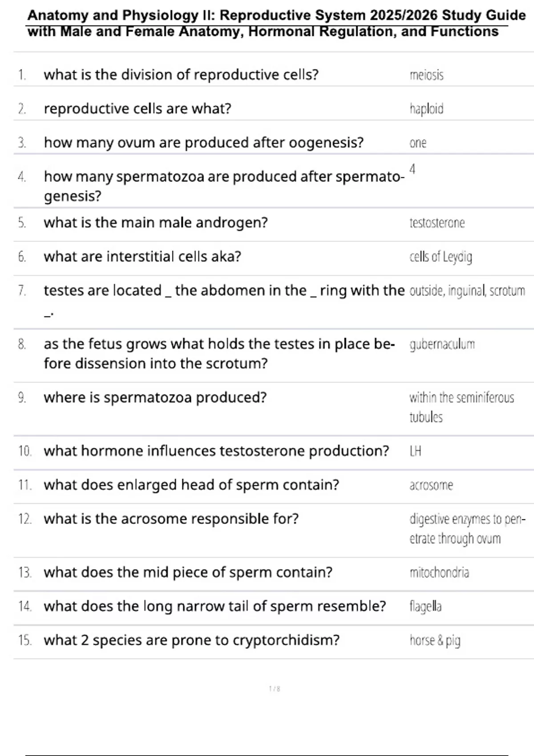This screenshot has width=534, height=756.
Task: Click the answer 'LH'
Action: point(415,451)
